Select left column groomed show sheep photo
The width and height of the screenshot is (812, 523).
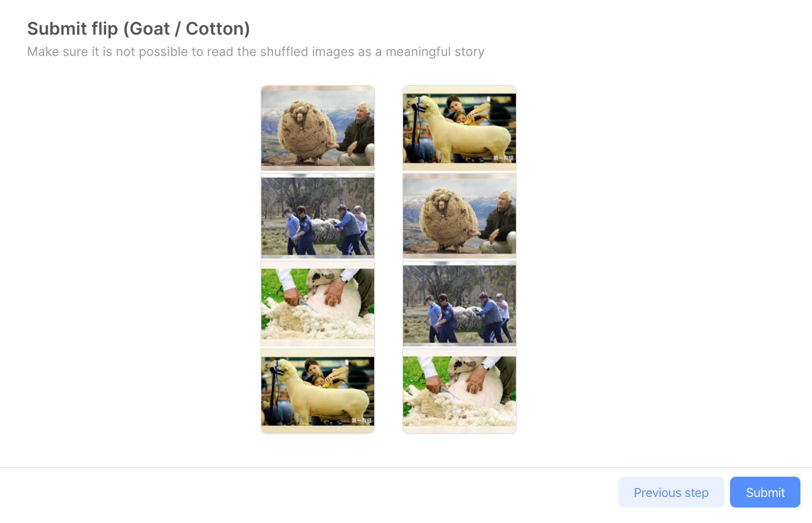click(x=318, y=391)
